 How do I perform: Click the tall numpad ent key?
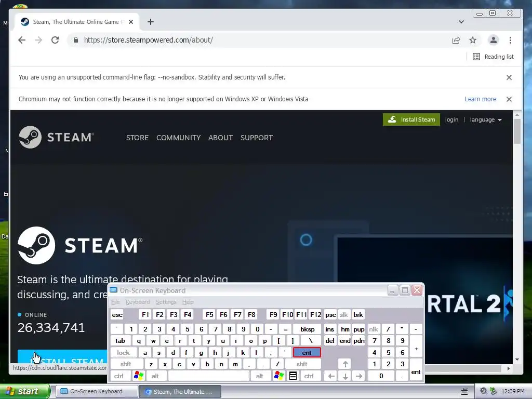coord(416,370)
